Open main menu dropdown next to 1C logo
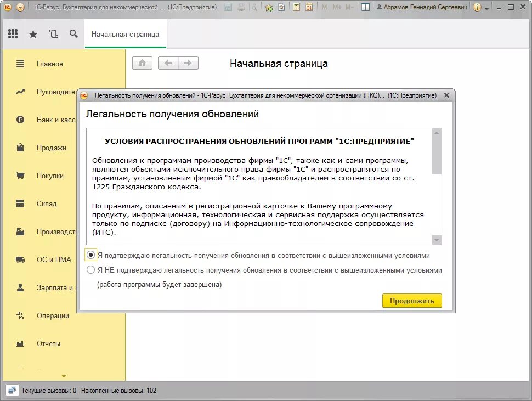The image size is (532, 401). (20, 7)
